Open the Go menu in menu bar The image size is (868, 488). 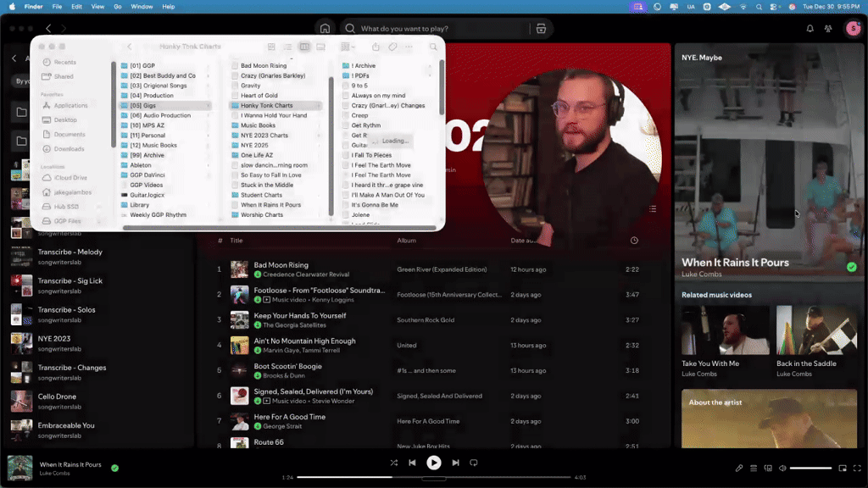click(117, 7)
